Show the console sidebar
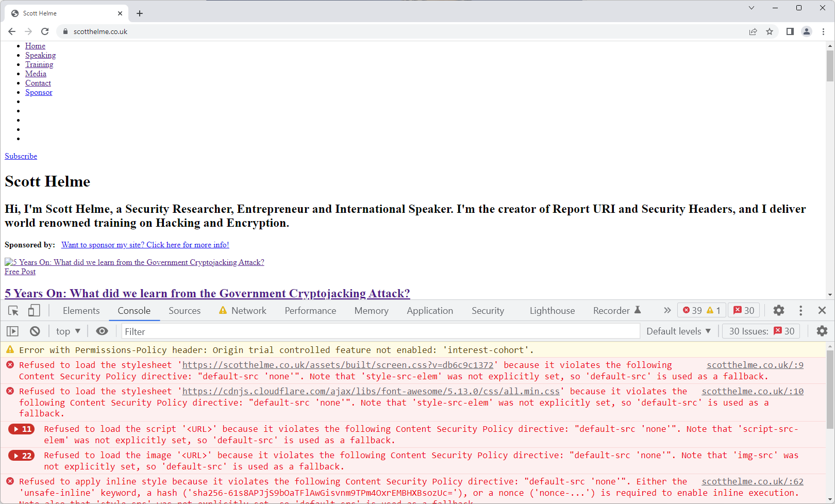Image resolution: width=835 pixels, height=504 pixels. coord(12,331)
